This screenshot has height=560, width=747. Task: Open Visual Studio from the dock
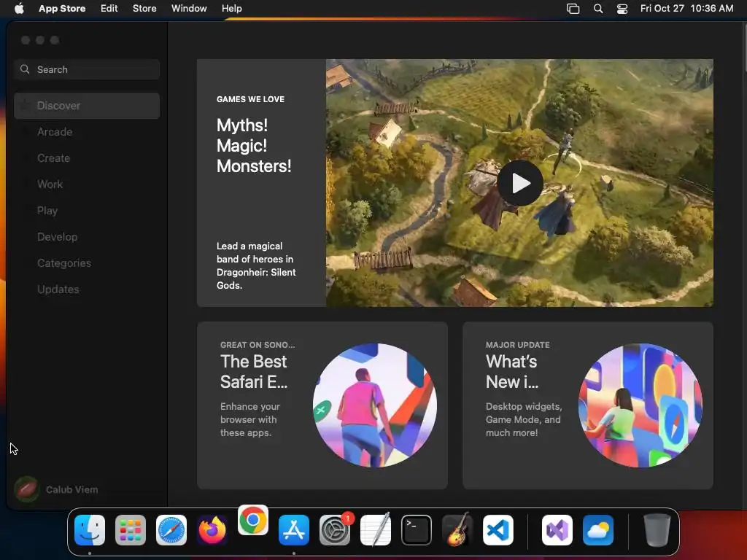click(557, 529)
